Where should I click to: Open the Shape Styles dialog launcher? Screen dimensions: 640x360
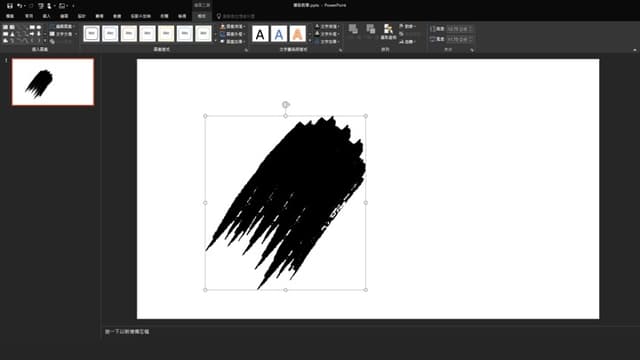[246, 50]
